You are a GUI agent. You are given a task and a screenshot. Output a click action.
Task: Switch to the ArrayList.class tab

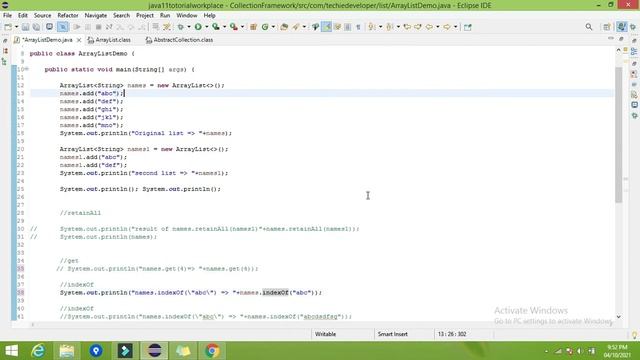(x=109, y=40)
